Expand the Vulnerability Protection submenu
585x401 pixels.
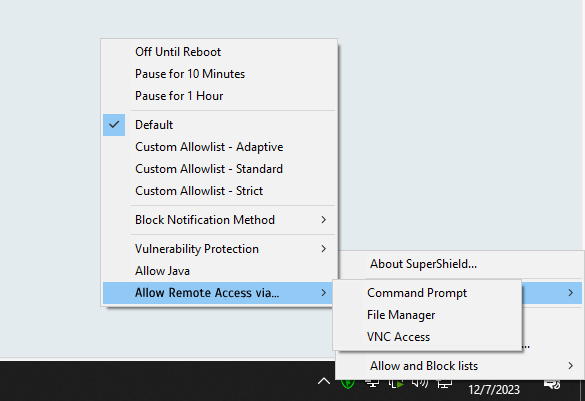point(219,249)
